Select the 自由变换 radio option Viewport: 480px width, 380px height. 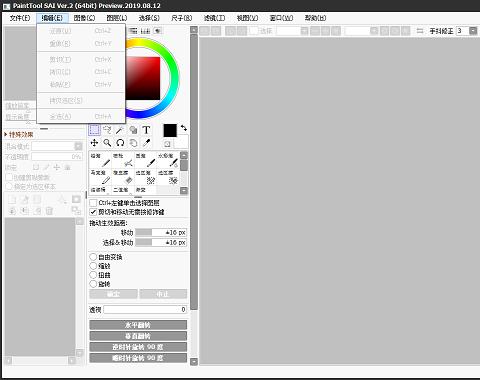click(x=93, y=257)
